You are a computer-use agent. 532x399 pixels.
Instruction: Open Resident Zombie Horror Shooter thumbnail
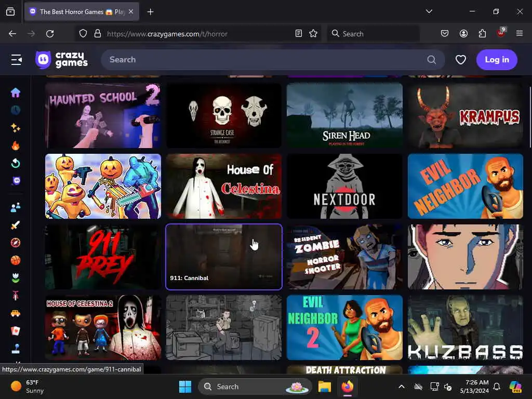pyautogui.click(x=345, y=257)
